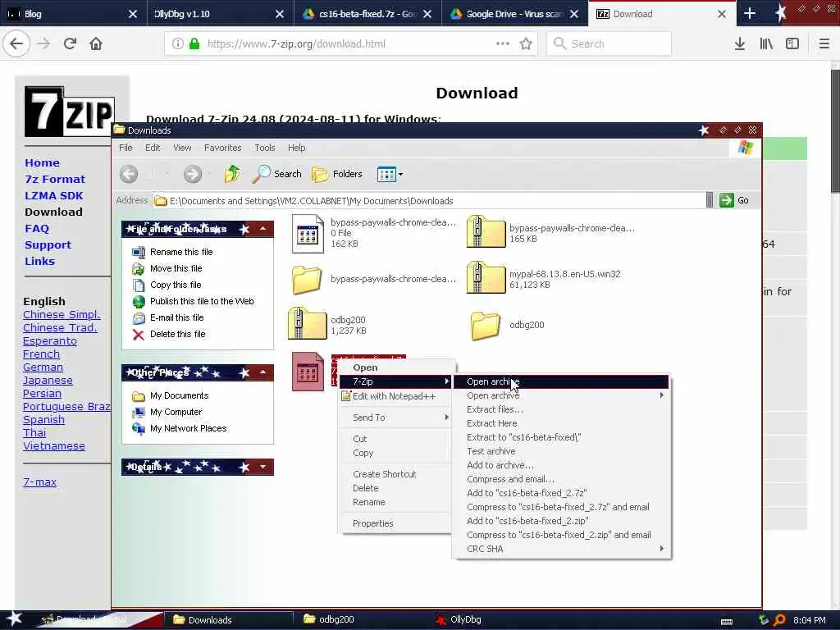Select Edit with Notepad++ context entry
The width and height of the screenshot is (840, 630).
395,396
